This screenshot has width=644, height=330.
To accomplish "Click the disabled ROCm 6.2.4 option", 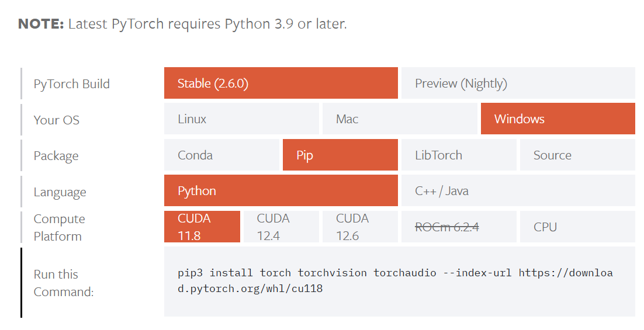I will click(458, 227).
